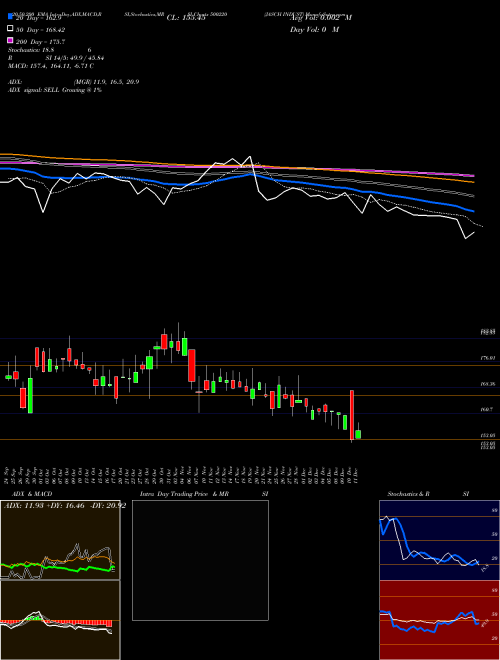Click the "50 Day - 168.42" label
Image resolution: width=500 pixels, height=660 pixels.
[41, 30]
